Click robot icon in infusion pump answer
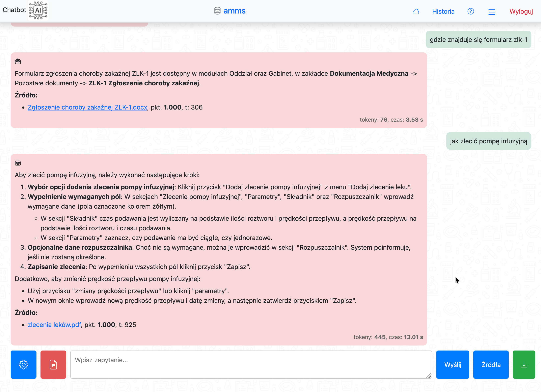Viewport: 541px width, 392px height. (18, 163)
